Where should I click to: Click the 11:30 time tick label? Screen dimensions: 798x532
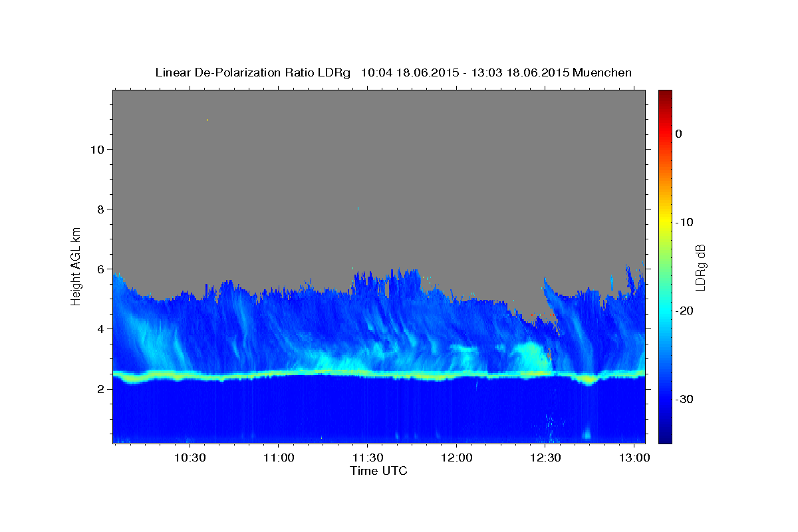367,458
